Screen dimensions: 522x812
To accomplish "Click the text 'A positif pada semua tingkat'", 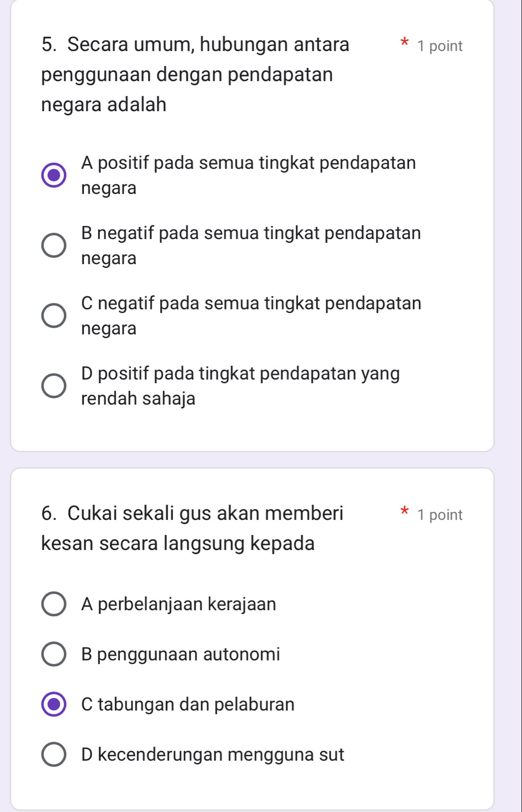I will (x=249, y=163).
